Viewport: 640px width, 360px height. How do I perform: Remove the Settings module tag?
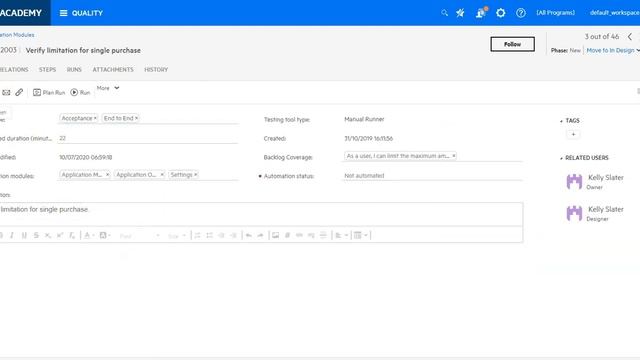pyautogui.click(x=196, y=175)
